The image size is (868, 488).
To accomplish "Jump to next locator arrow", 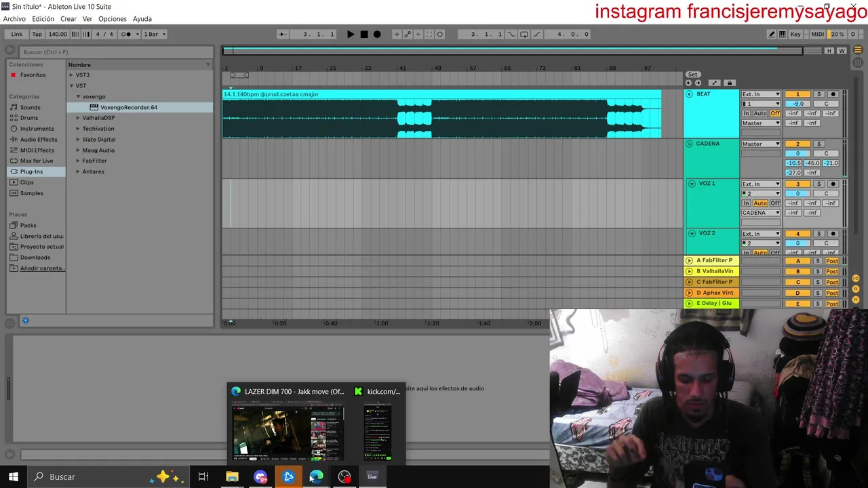I will tap(698, 83).
